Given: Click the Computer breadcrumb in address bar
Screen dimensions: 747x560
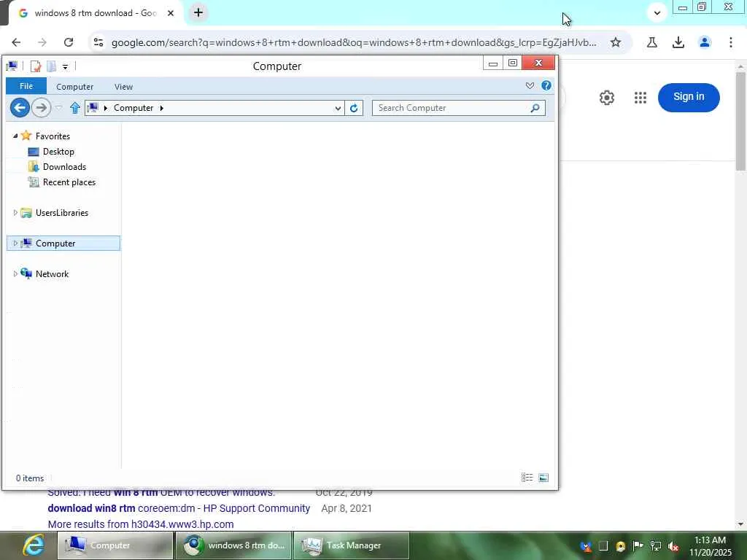Looking at the screenshot, I should point(133,108).
